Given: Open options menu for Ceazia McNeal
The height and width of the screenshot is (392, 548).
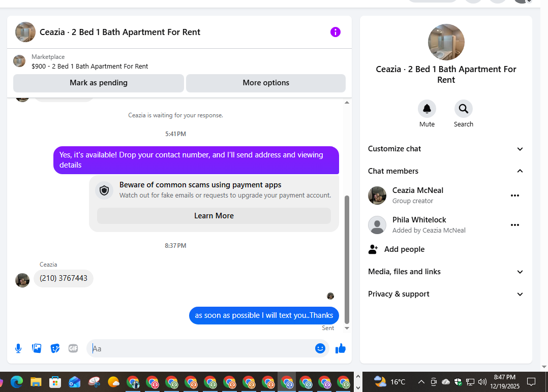Looking at the screenshot, I should coord(515,195).
